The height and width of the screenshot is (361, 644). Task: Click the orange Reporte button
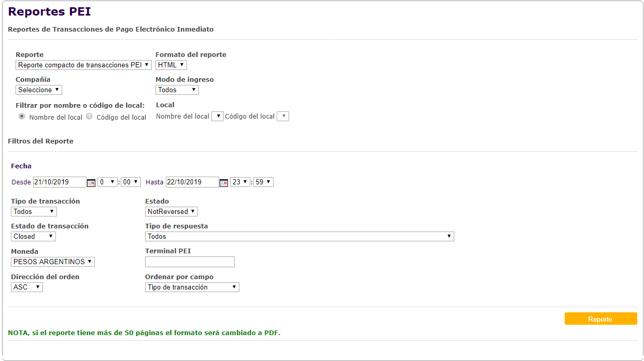[600, 319]
